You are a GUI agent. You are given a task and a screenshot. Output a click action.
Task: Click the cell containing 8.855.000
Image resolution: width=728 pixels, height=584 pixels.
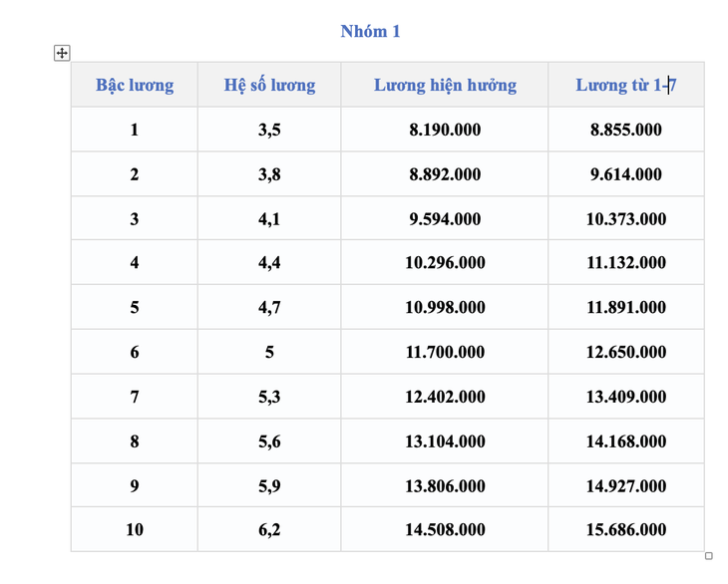click(626, 130)
